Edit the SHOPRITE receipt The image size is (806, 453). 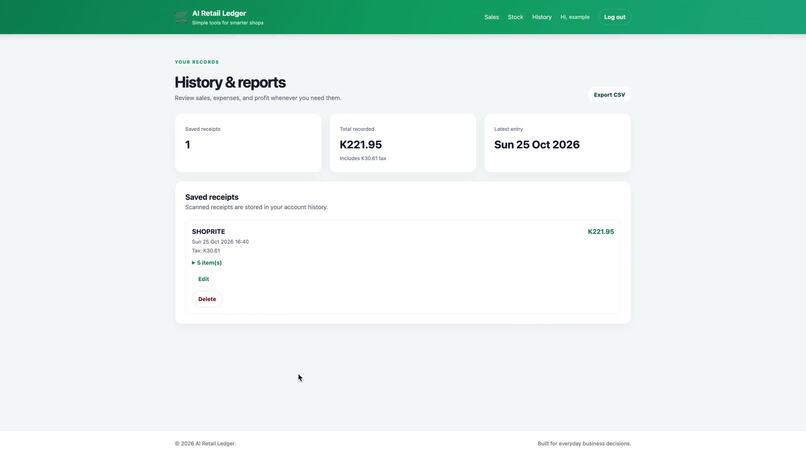point(204,279)
